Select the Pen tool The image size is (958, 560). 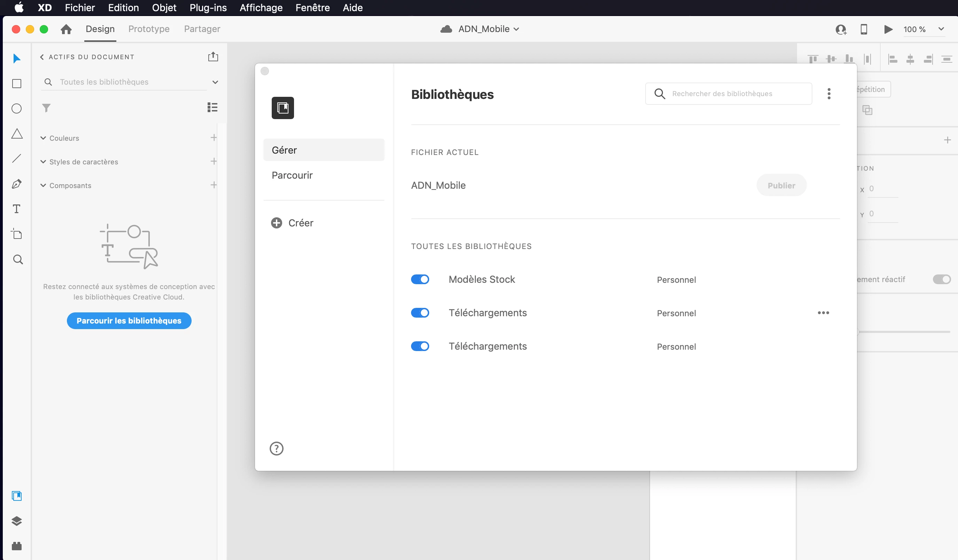tap(17, 184)
